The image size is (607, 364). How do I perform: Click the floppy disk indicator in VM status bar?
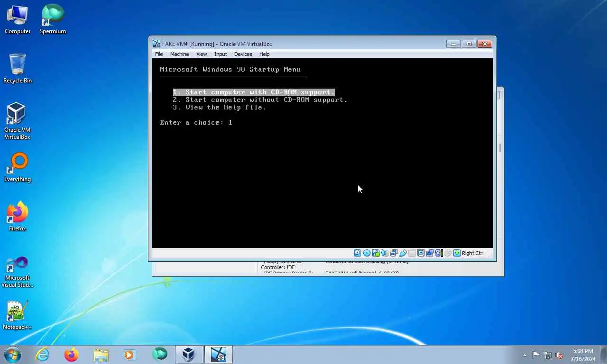(376, 253)
